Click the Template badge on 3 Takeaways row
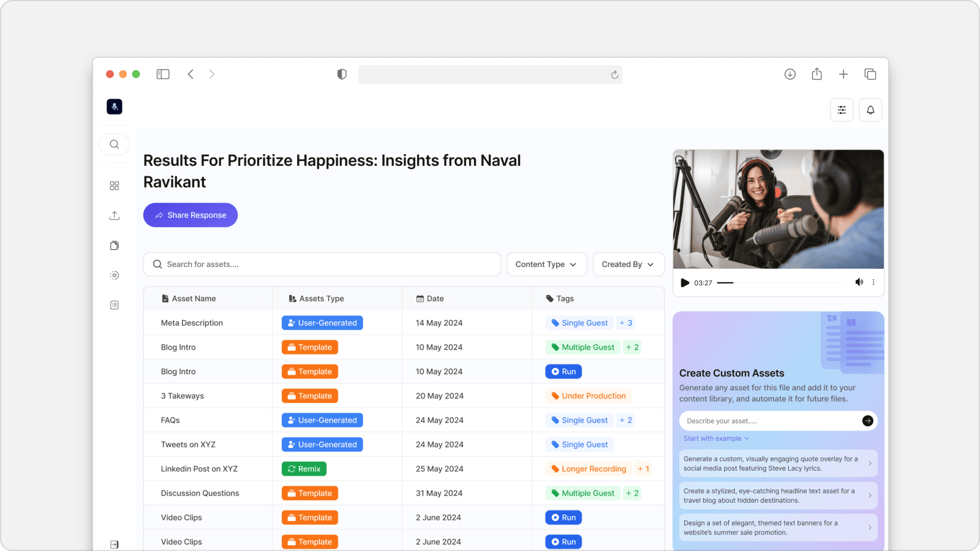Viewport: 980px width, 551px height. 310,396
